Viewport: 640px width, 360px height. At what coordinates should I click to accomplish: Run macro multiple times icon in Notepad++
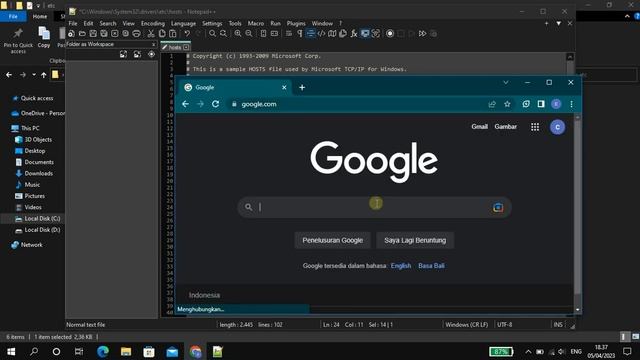point(422,33)
